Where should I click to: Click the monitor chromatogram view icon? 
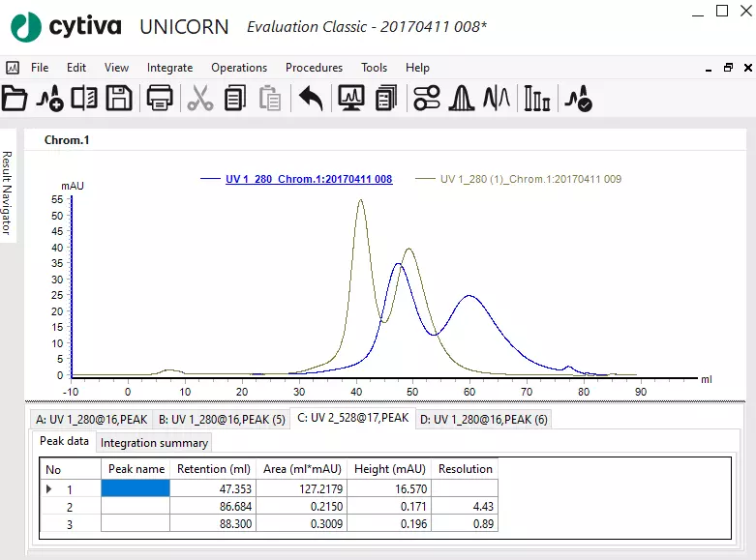pos(350,98)
